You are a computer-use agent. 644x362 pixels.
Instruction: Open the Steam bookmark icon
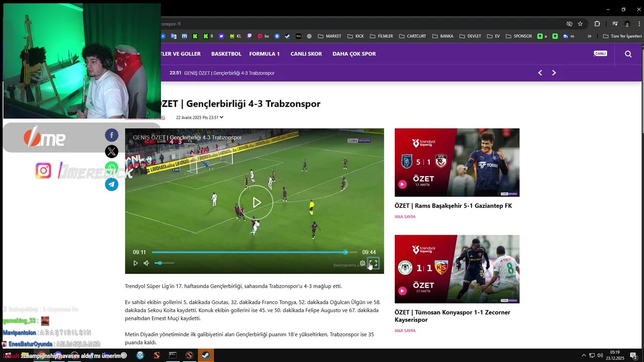(x=287, y=36)
